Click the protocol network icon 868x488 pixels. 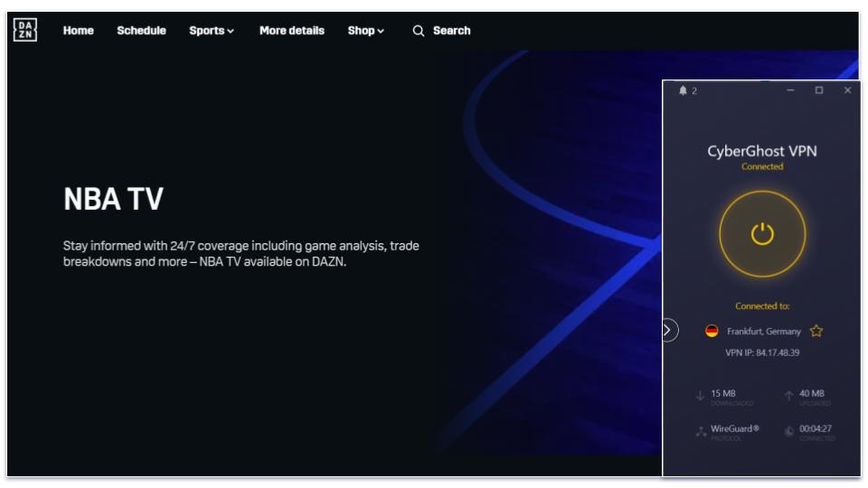tap(701, 432)
